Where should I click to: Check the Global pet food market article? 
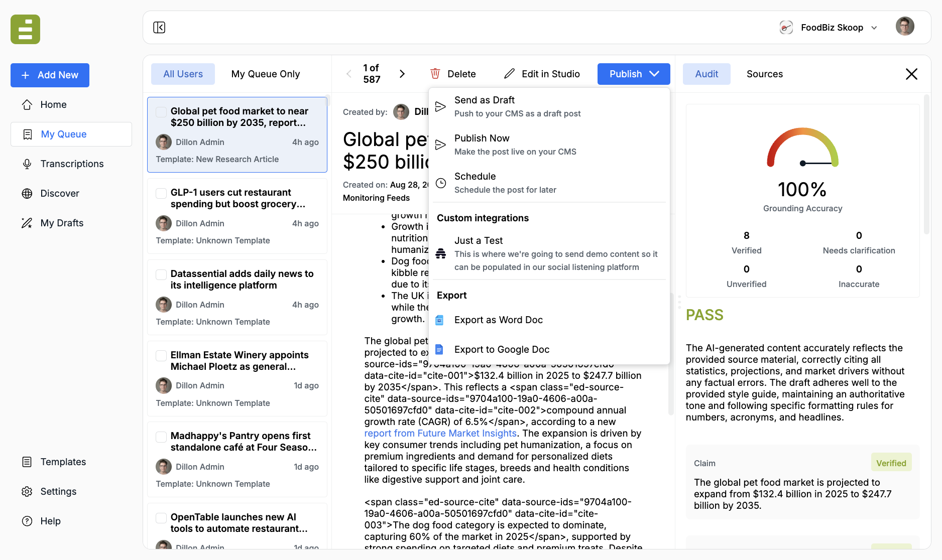(x=161, y=111)
